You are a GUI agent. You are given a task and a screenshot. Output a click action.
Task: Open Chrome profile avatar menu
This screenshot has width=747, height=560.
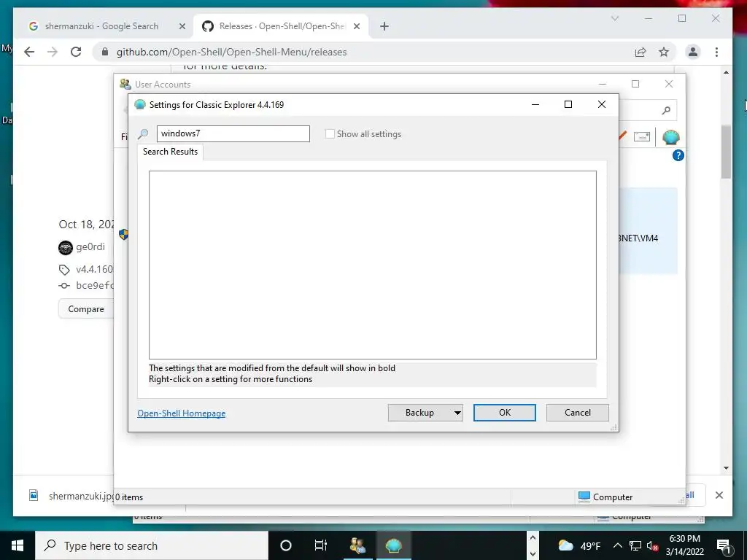click(693, 52)
